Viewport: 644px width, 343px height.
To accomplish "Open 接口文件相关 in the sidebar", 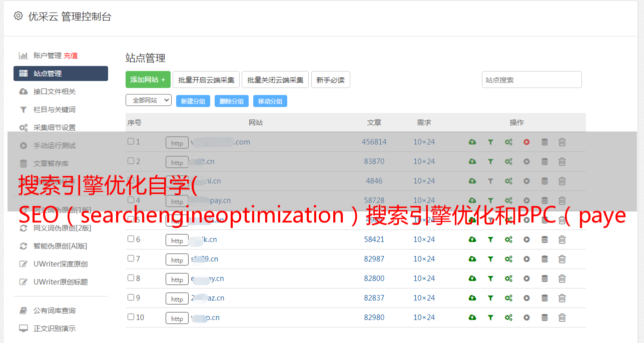I will (55, 91).
